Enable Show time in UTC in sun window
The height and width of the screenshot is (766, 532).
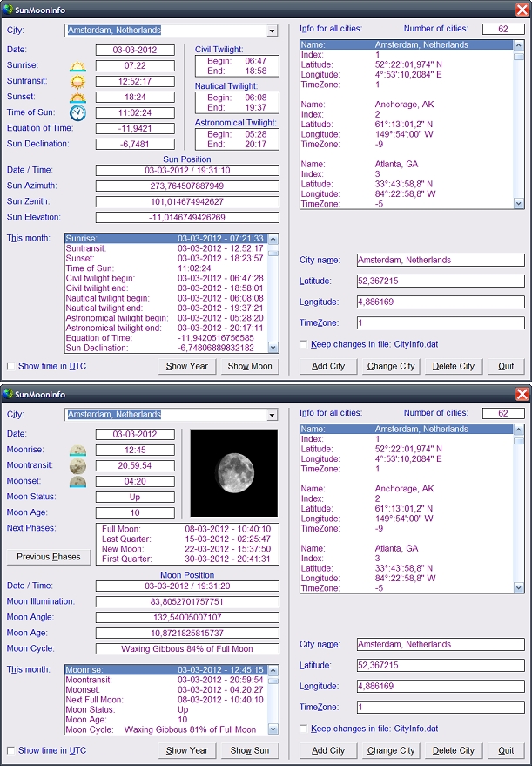click(11, 366)
